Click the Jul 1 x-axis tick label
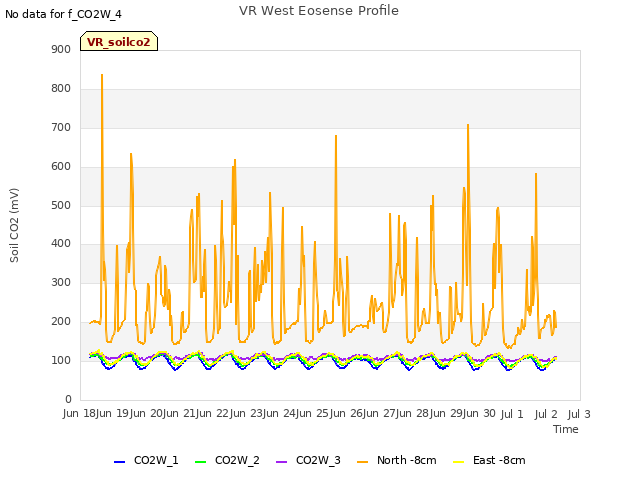640x480 pixels. [512, 414]
